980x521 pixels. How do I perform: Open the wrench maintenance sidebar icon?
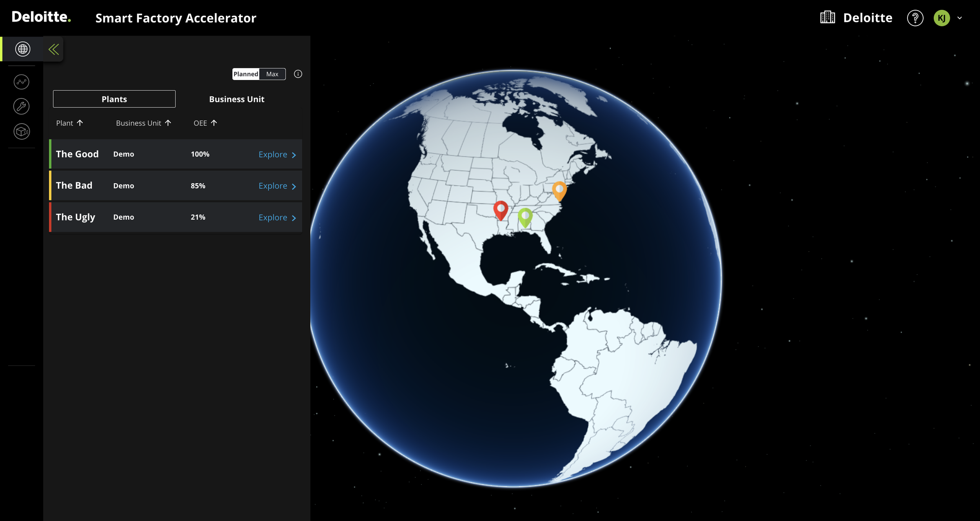point(22,106)
